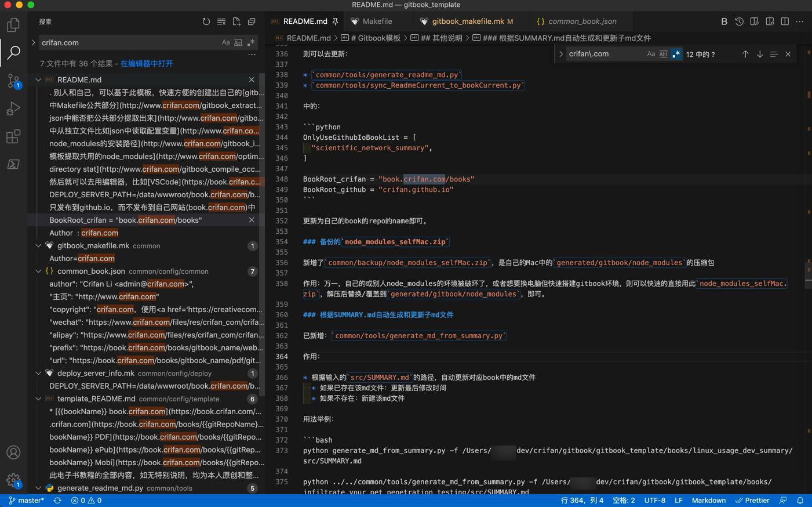Open the terminal-style activity bar icon
The image size is (812, 507).
[13, 164]
